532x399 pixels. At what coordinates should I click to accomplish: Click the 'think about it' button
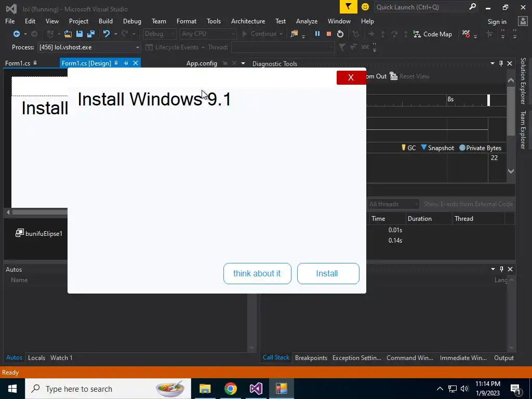click(x=257, y=273)
